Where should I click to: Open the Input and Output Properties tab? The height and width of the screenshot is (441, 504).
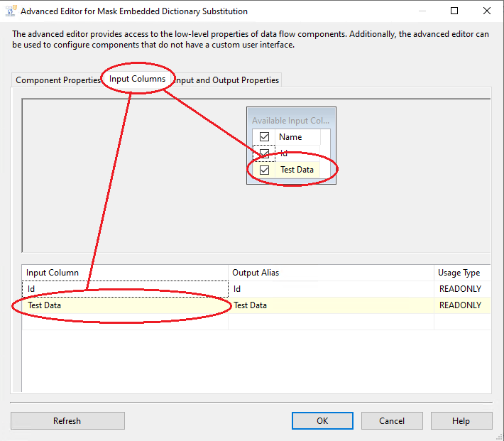tap(227, 80)
